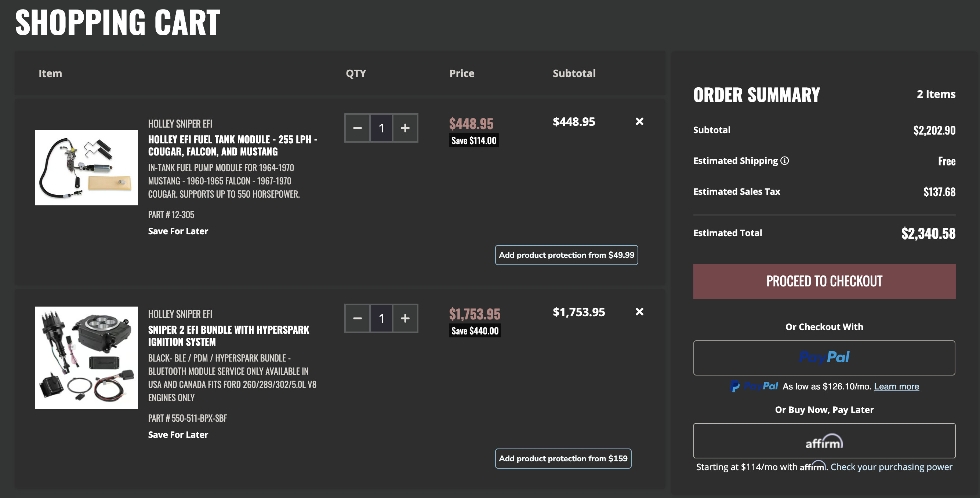Increase quantity of fuel tank module
980x498 pixels.
click(x=405, y=128)
